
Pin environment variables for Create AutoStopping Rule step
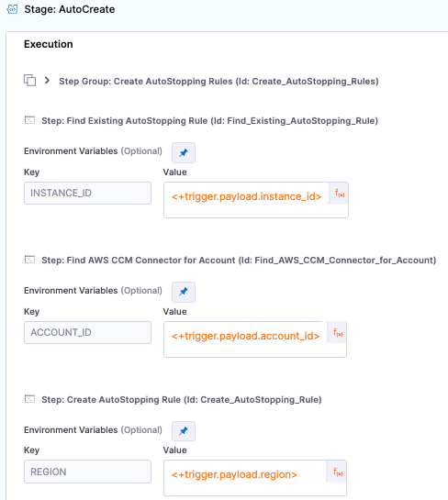pos(184,431)
